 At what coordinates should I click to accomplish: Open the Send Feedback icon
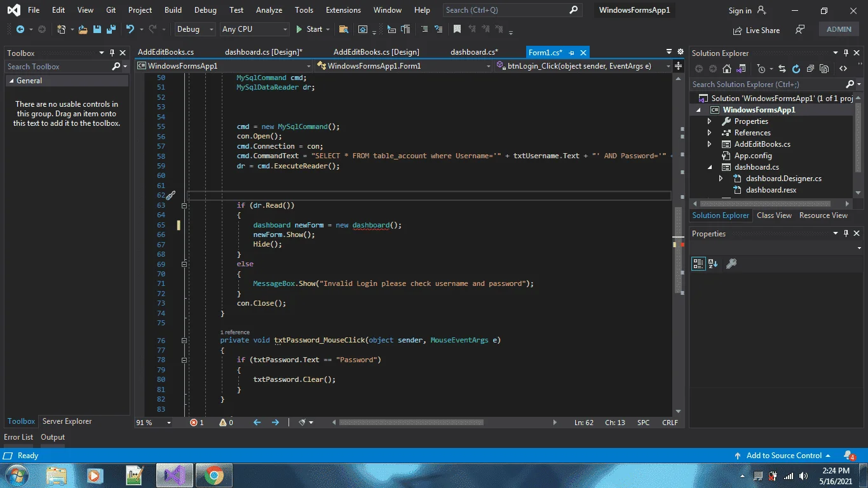(800, 30)
